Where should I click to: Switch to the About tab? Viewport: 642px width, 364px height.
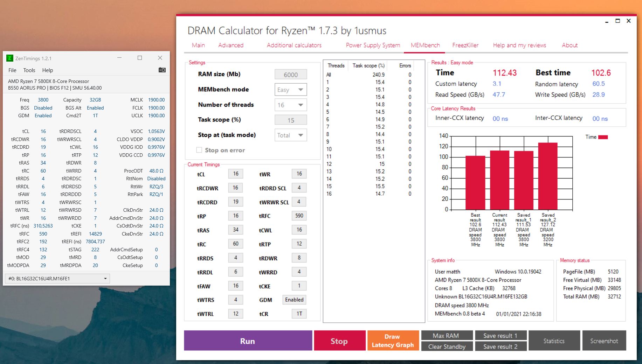tap(570, 45)
